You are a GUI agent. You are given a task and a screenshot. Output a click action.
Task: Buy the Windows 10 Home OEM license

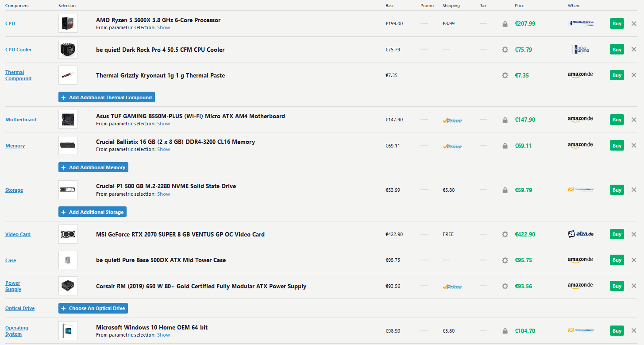(x=617, y=330)
